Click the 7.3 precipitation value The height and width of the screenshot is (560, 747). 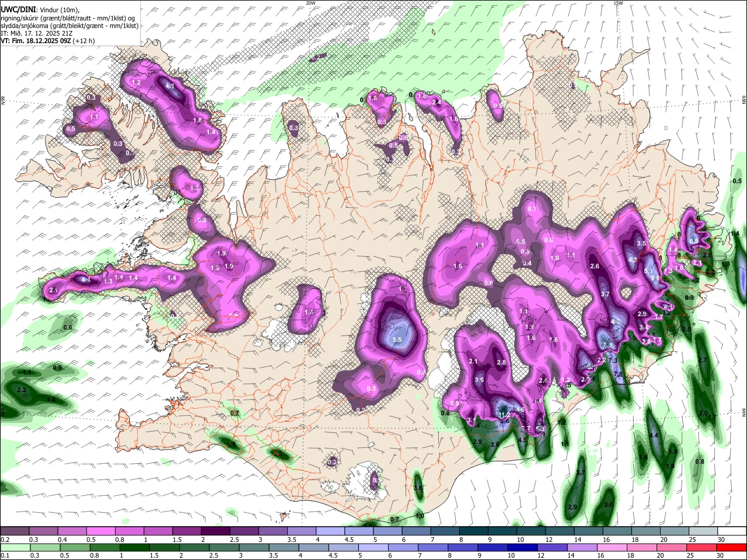click(613, 361)
